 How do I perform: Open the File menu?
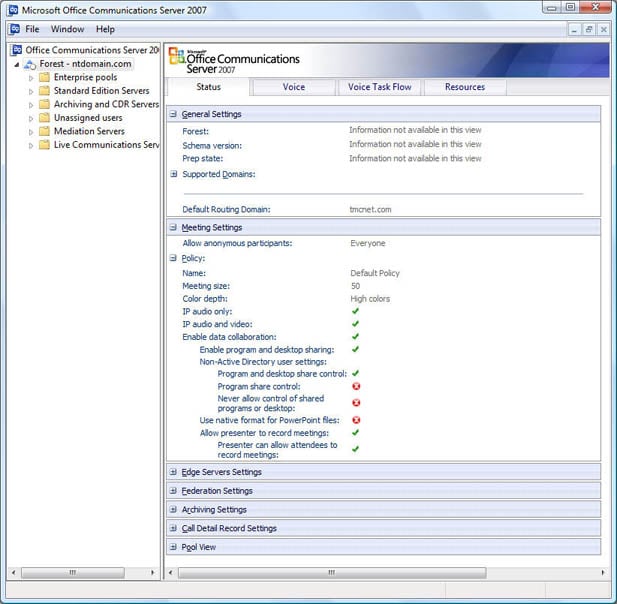coord(32,29)
